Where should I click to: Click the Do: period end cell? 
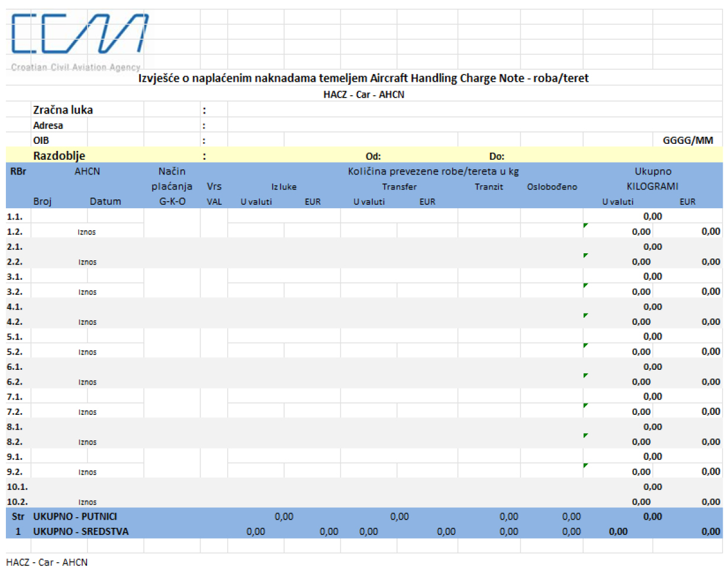click(x=497, y=157)
